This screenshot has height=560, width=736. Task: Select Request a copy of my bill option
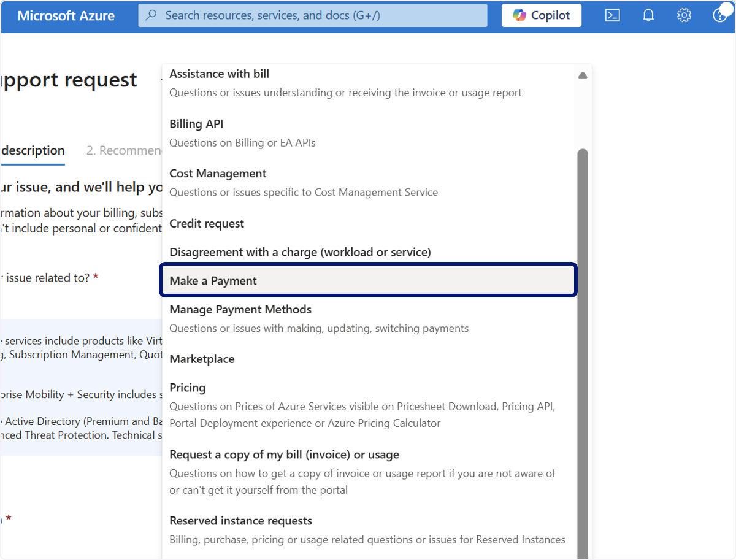(369, 472)
